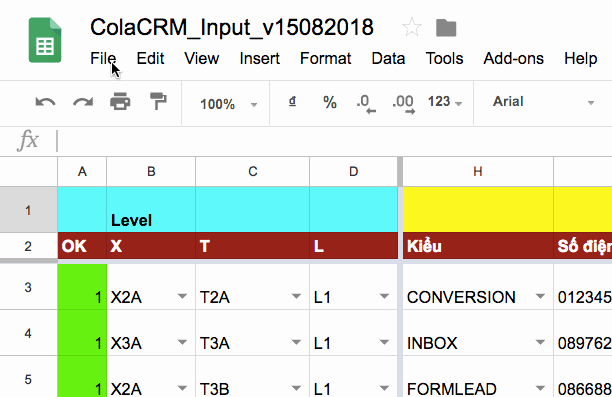Click the redo arrow icon
Viewport: 612px width, 397px height.
pos(83,102)
